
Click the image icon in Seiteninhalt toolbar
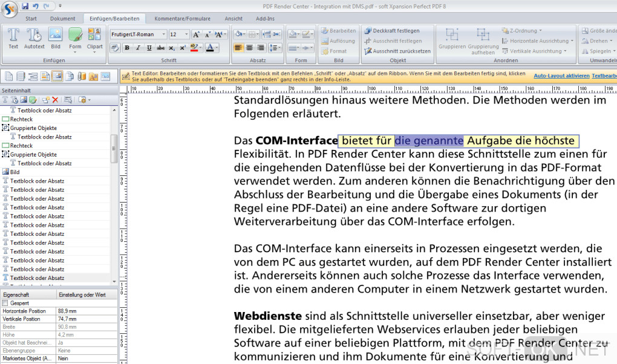point(24,100)
